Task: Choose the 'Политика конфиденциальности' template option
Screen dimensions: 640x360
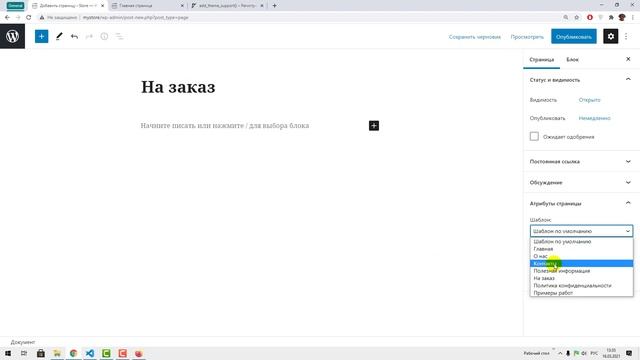Action: pos(582,286)
